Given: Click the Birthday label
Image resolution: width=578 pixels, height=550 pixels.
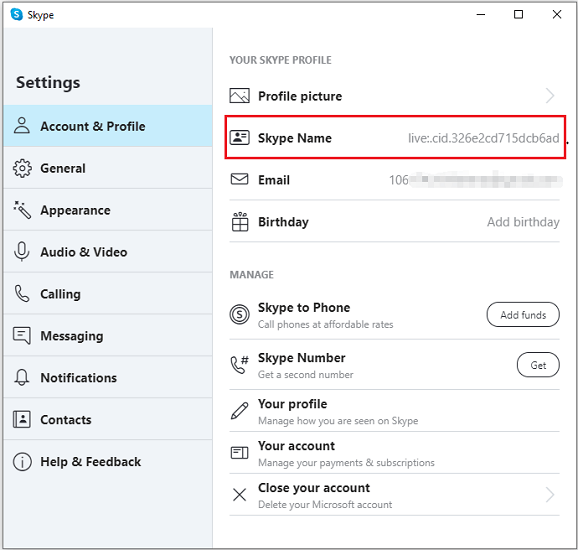Looking at the screenshot, I should (283, 222).
